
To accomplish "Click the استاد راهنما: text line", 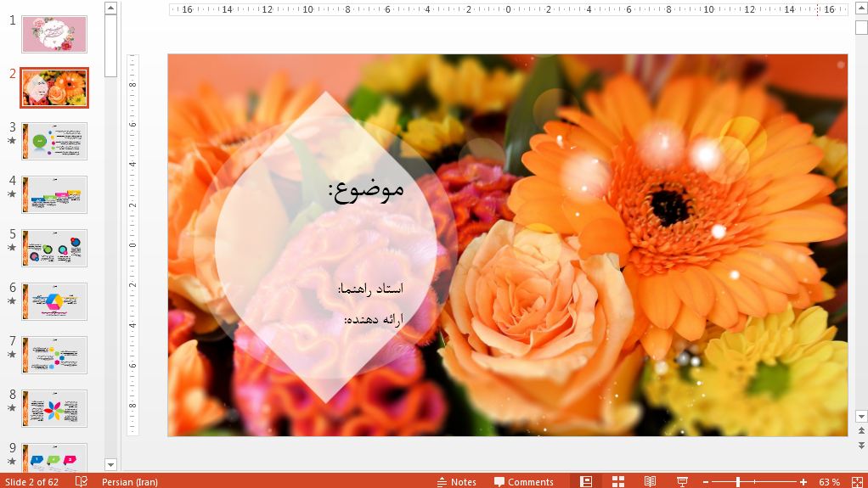I will [370, 289].
